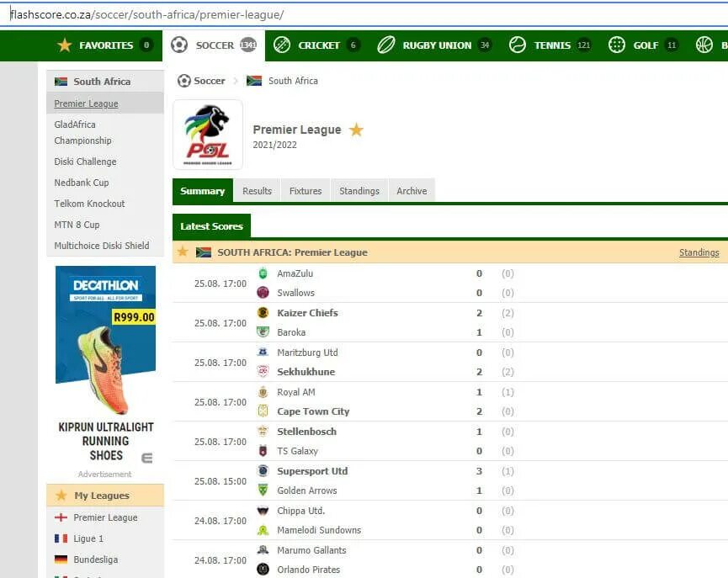Open MTN 8 Cup in sidebar
This screenshot has width=728, height=578.
click(x=77, y=225)
